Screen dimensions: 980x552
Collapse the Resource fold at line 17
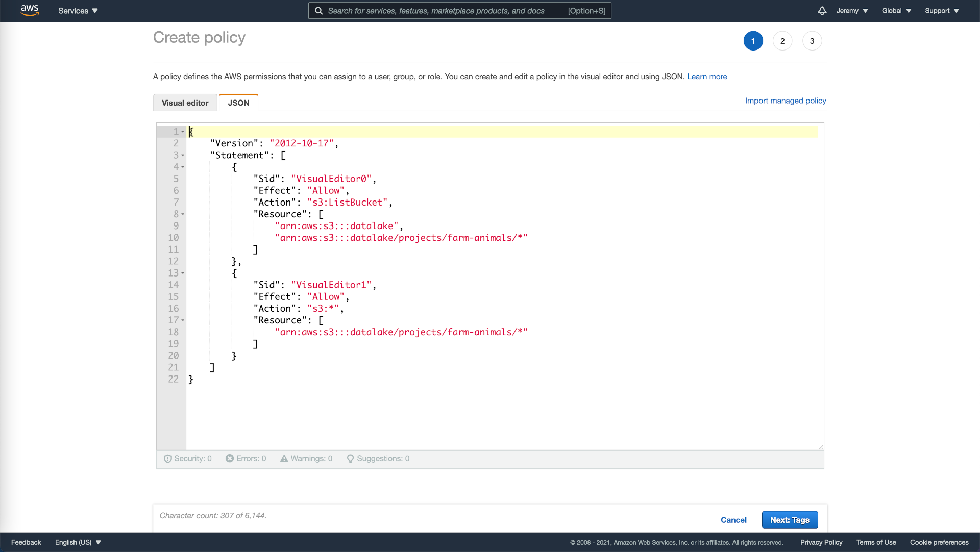click(x=183, y=320)
